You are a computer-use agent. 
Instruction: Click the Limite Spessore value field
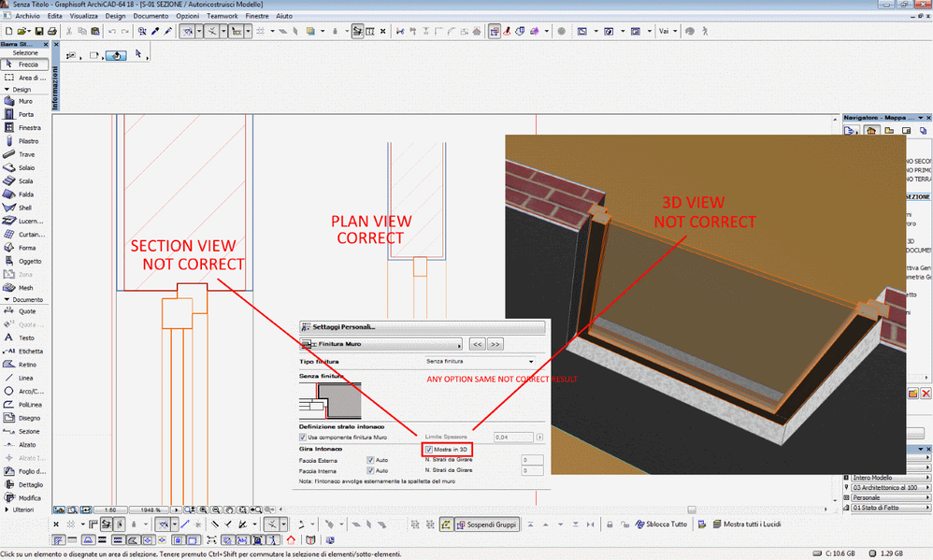point(513,437)
